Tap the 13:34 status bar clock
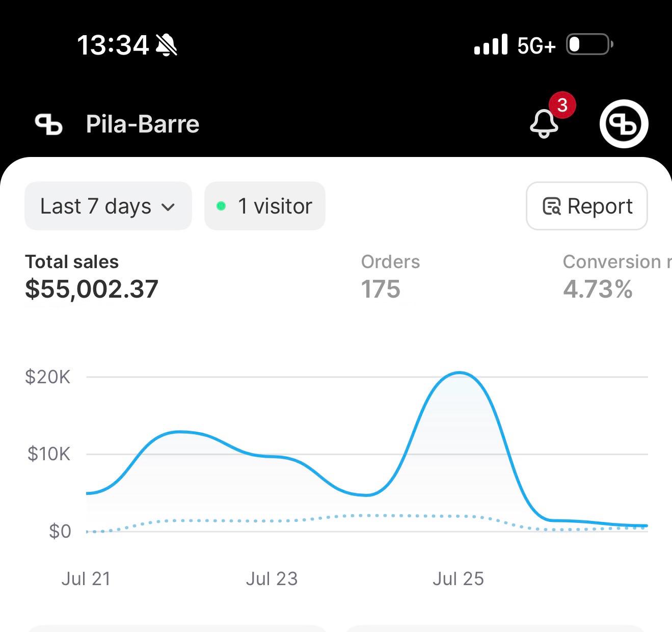Screen dimensions: 672x632 [113, 45]
